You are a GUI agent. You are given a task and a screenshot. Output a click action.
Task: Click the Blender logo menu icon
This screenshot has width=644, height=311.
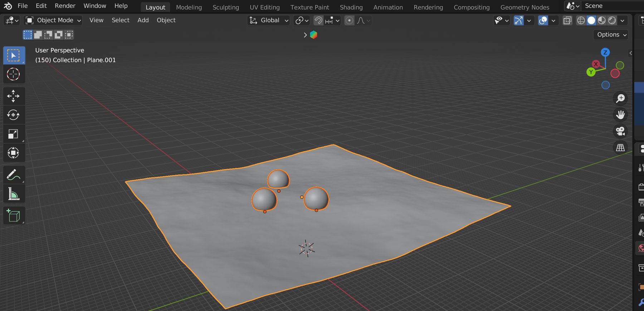pyautogui.click(x=8, y=6)
